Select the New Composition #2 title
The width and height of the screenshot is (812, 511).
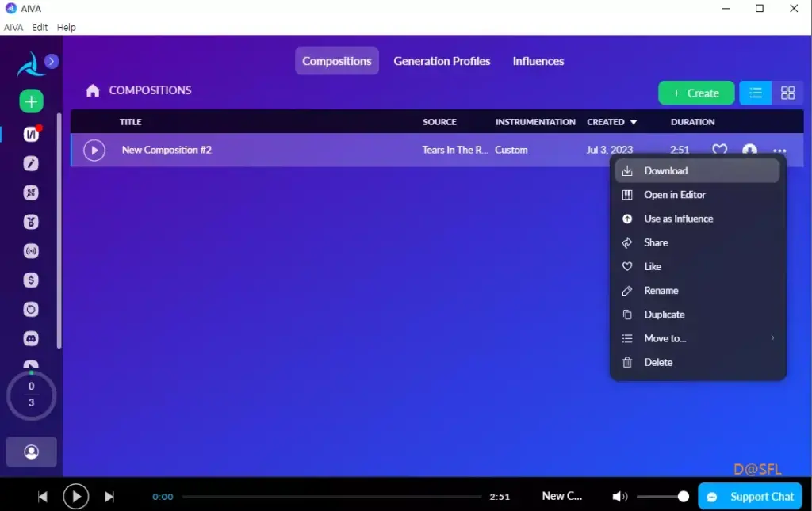pos(167,150)
